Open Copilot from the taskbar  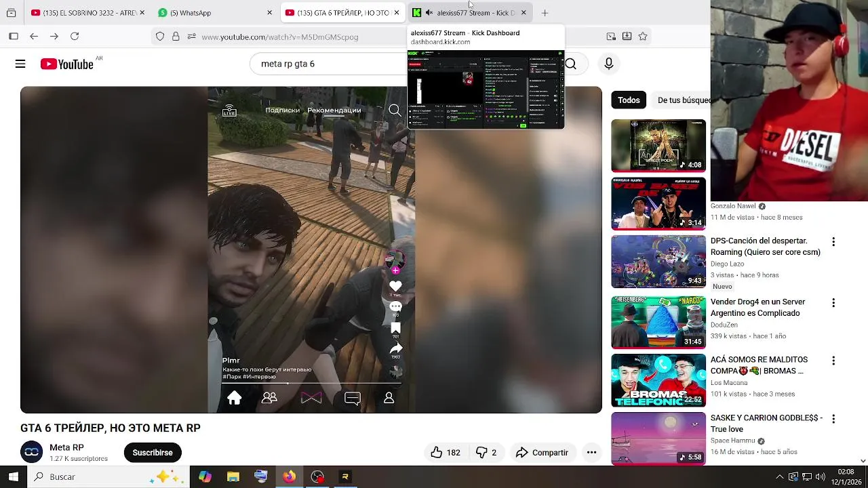[205, 476]
